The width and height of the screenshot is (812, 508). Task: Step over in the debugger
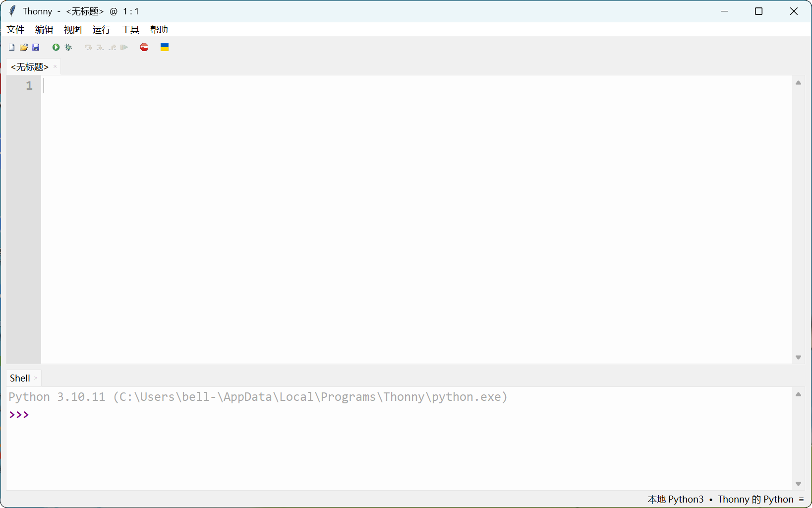[x=88, y=47]
